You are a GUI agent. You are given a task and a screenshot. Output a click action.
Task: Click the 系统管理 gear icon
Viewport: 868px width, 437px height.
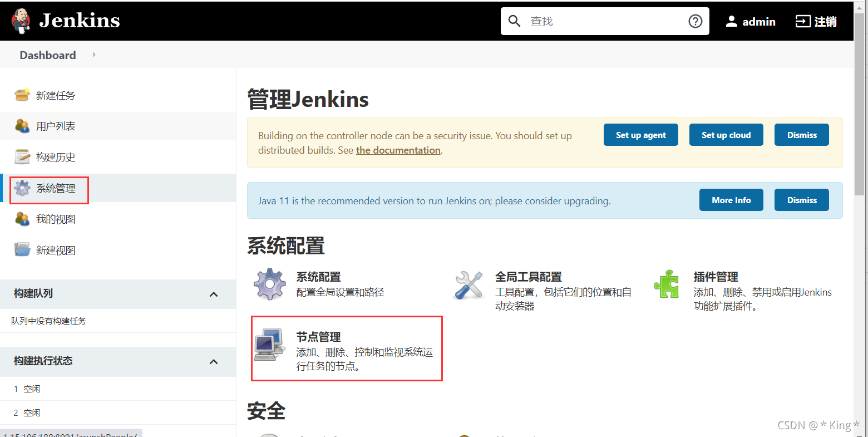tap(22, 188)
